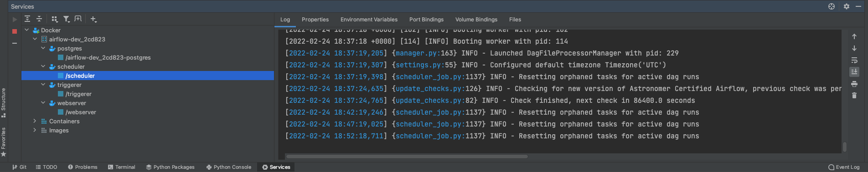Viewport: 868px width, 172px height.
Task: Open the Group By options icon
Action: 55,19
